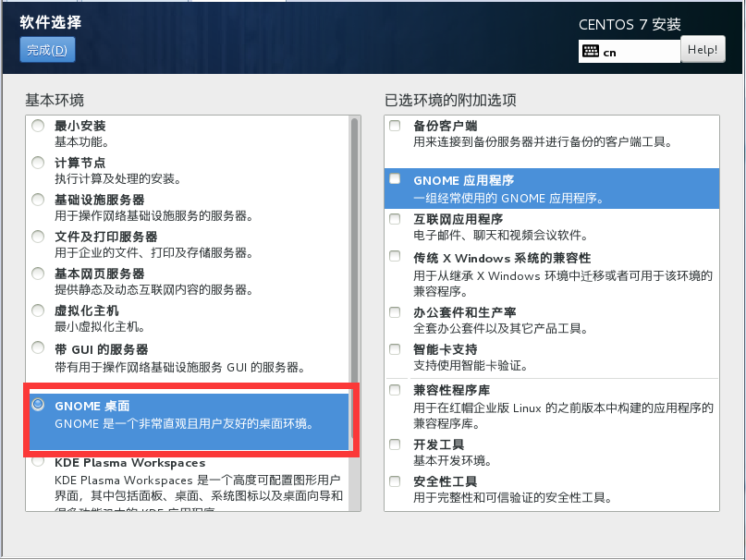Open the Help! button
The height and width of the screenshot is (560, 746).
click(703, 50)
